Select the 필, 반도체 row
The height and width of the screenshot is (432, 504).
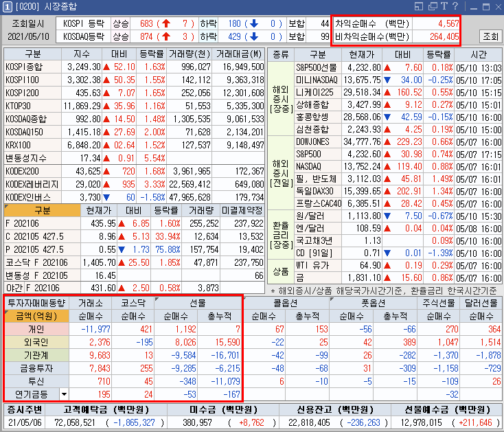pos(398,179)
